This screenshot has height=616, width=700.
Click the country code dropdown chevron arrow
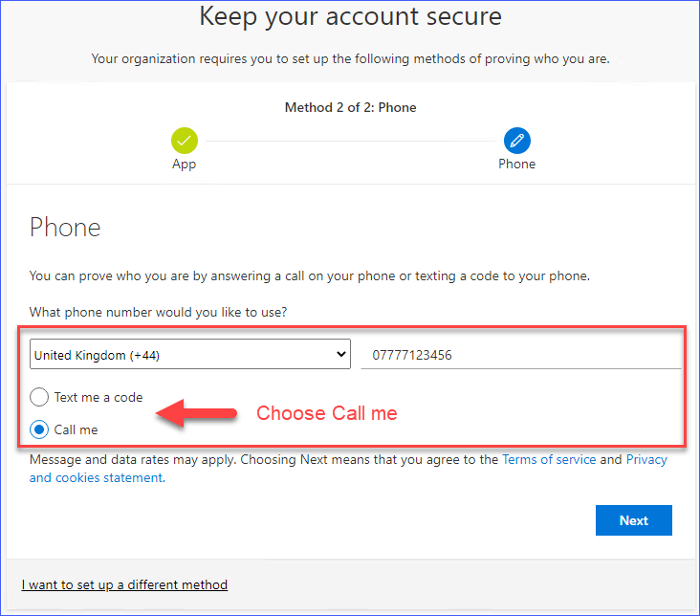342,355
